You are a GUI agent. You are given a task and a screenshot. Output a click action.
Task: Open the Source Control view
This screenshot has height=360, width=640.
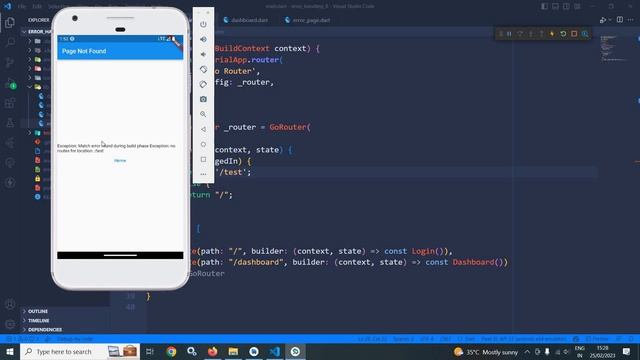[10, 62]
